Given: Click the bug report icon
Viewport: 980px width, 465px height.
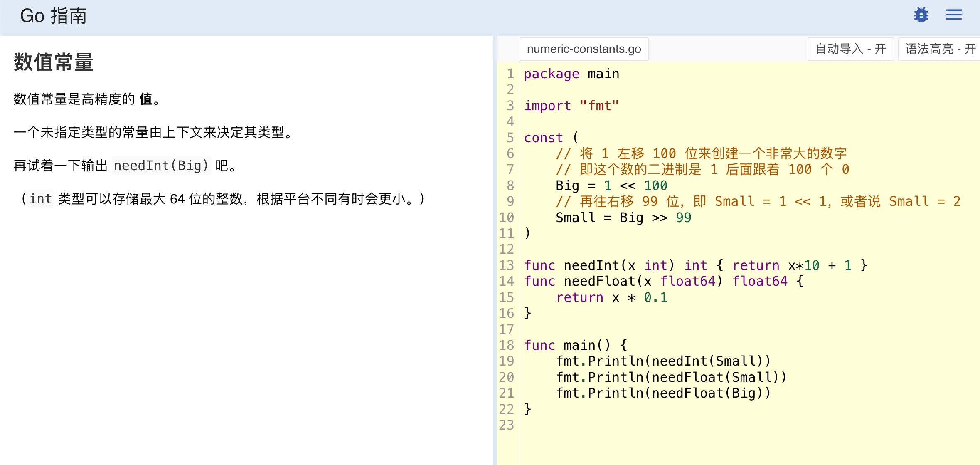Looking at the screenshot, I should (921, 15).
